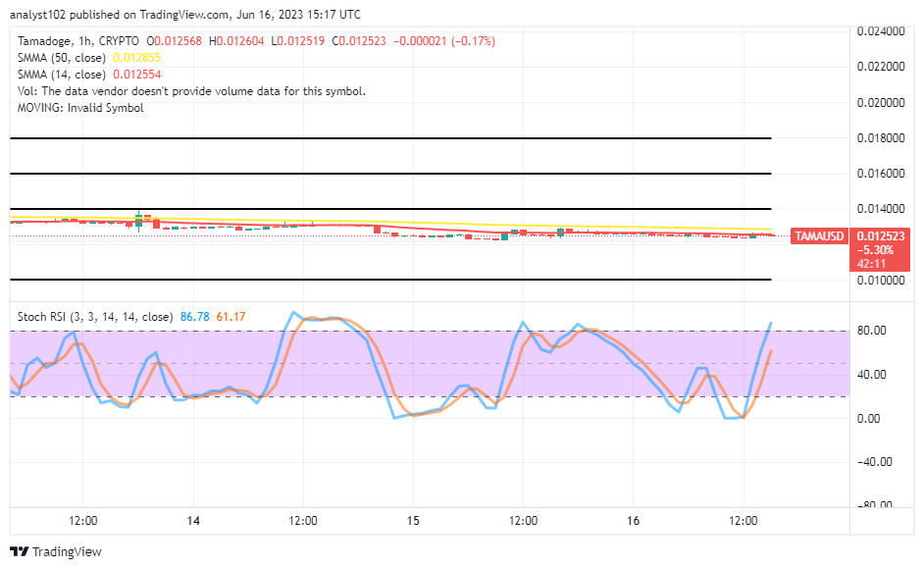The width and height of the screenshot is (924, 569).
Task: Click the high price value H0.012604
Action: click(x=236, y=41)
